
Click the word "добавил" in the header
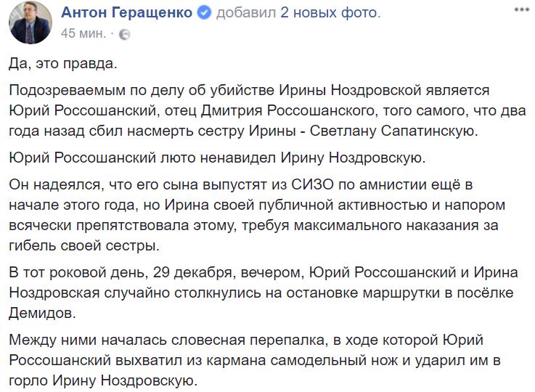[x=243, y=14]
